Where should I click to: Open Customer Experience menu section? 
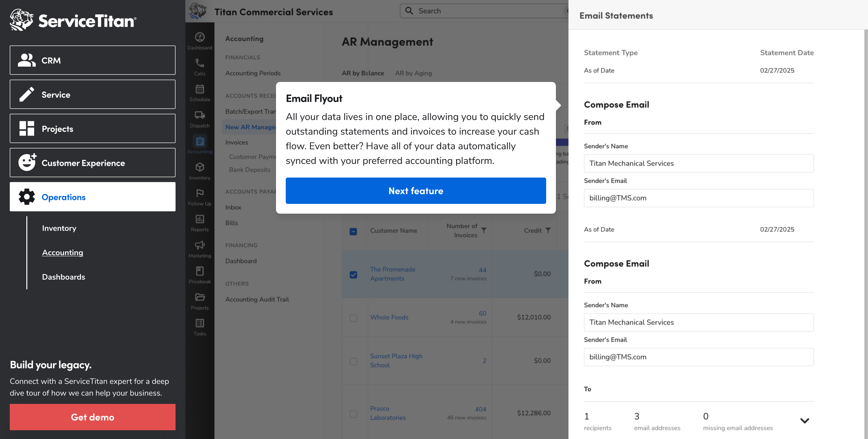[92, 163]
